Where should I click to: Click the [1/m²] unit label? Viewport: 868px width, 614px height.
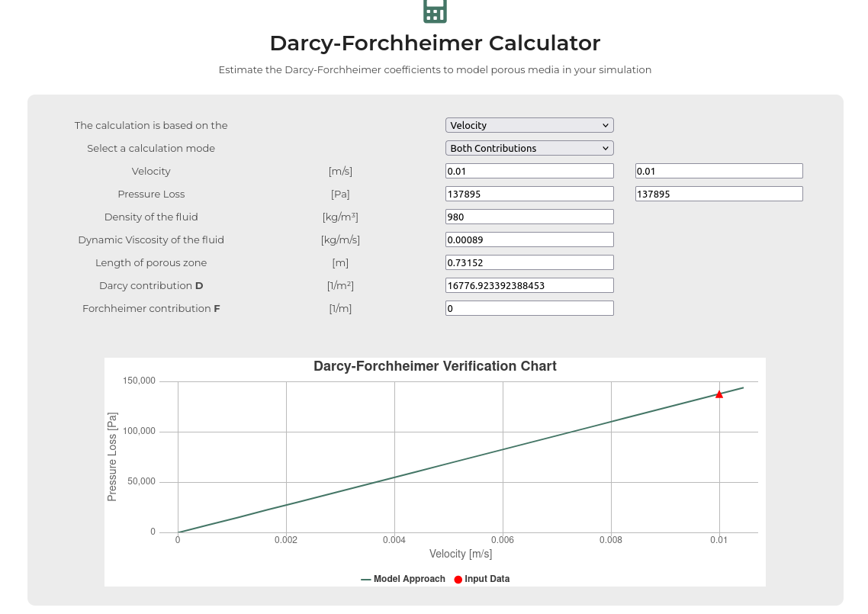pos(340,286)
